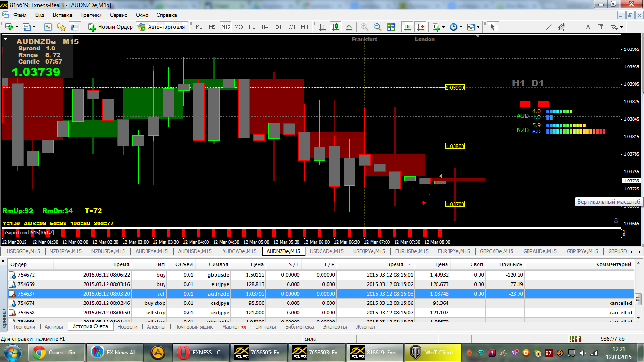The height and width of the screenshot is (362, 644).
Task: Open Chrome from the Windows taskbar
Action: click(57, 353)
